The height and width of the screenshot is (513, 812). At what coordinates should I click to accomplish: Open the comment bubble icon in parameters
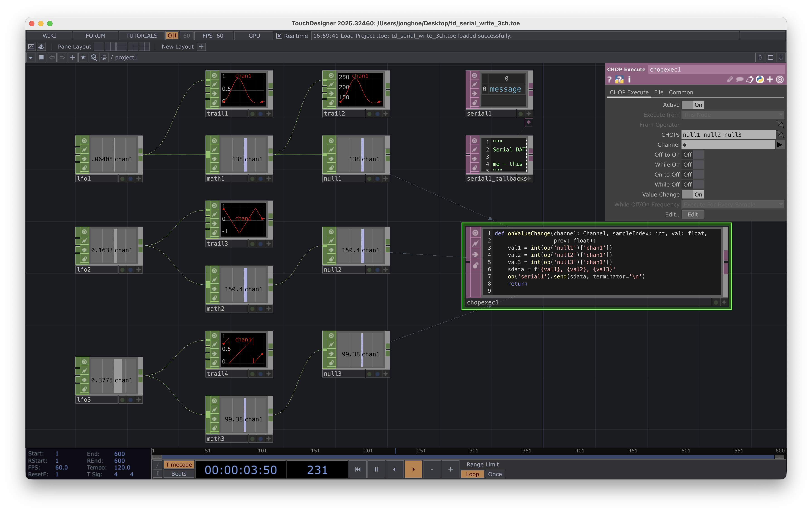[739, 80]
